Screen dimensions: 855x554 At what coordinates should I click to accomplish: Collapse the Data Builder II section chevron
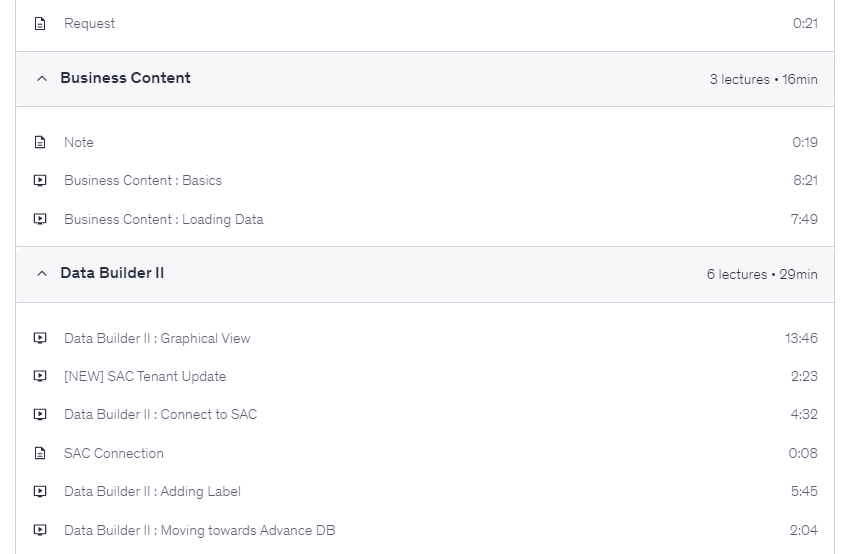click(41, 273)
